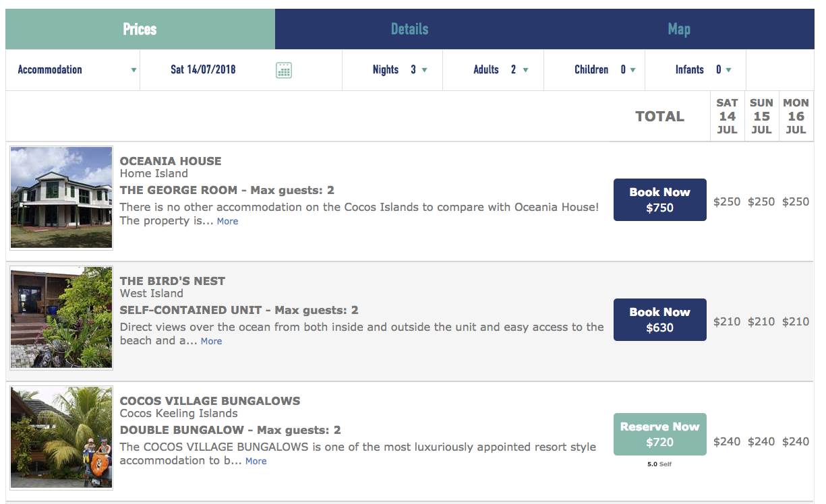
Task: Open the Adults count dropdown
Action: (500, 69)
